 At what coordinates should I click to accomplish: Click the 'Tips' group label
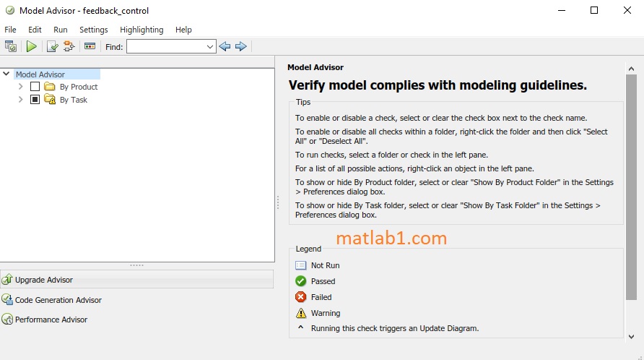pos(303,102)
